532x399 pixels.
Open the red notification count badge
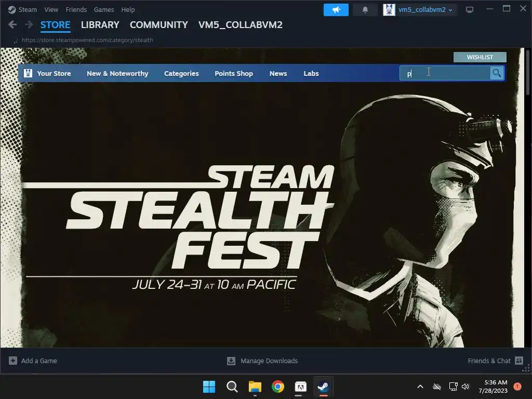pos(517,387)
